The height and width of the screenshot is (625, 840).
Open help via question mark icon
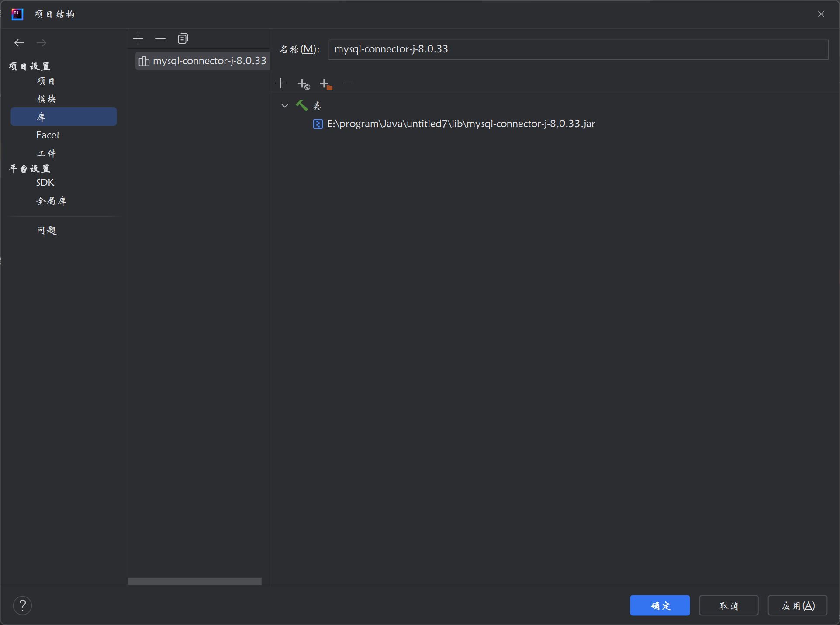point(22,605)
